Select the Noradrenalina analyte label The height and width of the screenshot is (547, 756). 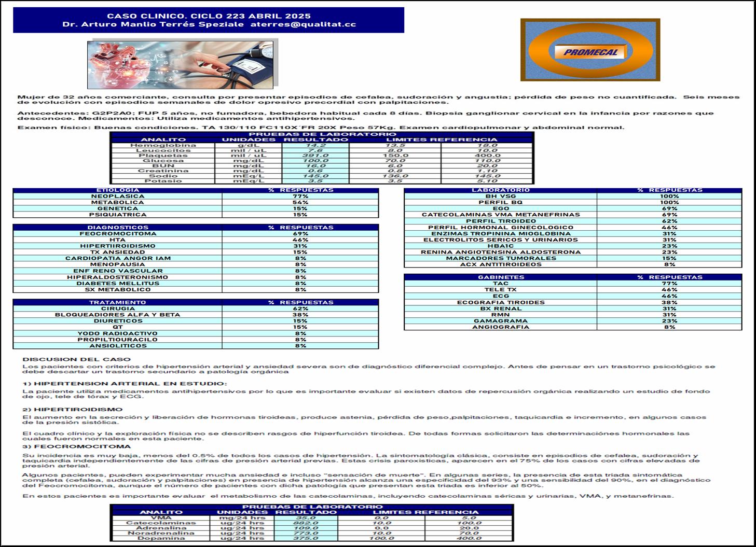pos(161,533)
